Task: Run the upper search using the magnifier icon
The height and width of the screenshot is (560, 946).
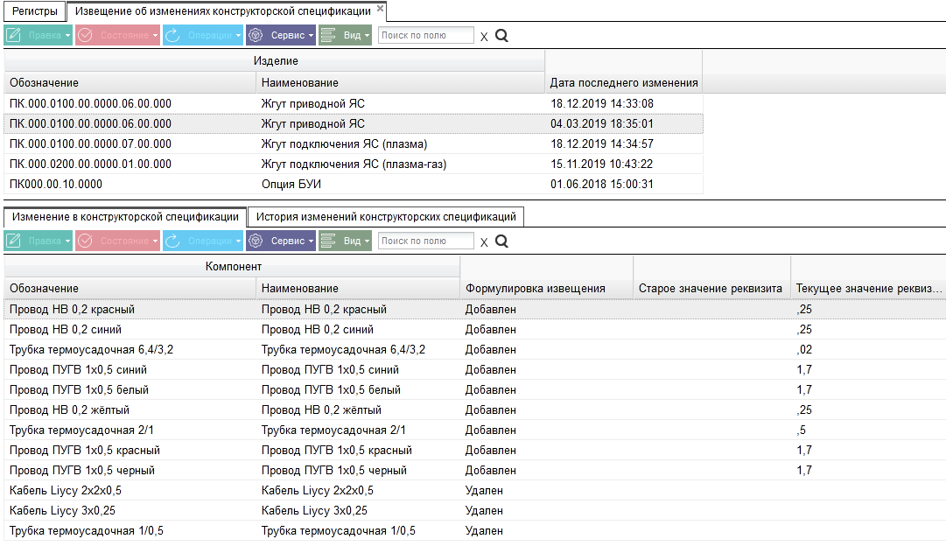Action: point(501,36)
